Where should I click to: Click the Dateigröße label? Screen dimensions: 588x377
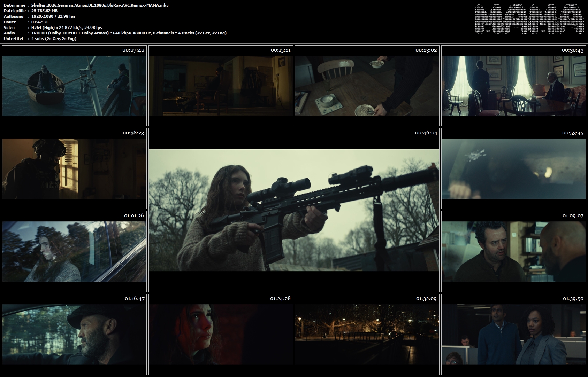tap(14, 11)
